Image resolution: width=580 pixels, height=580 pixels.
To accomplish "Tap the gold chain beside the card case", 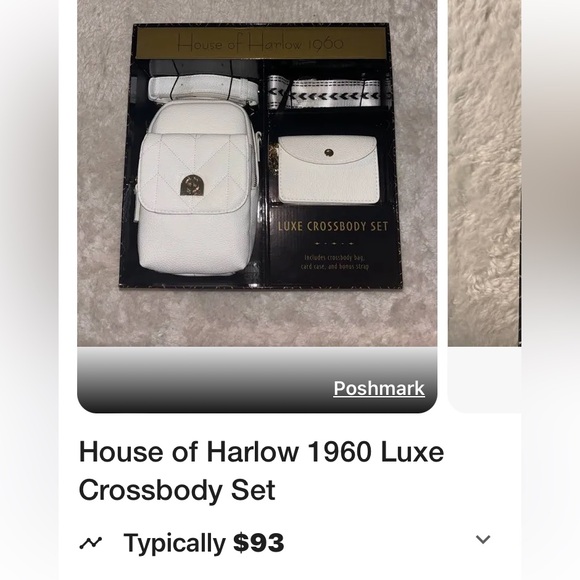I will coord(274,161).
